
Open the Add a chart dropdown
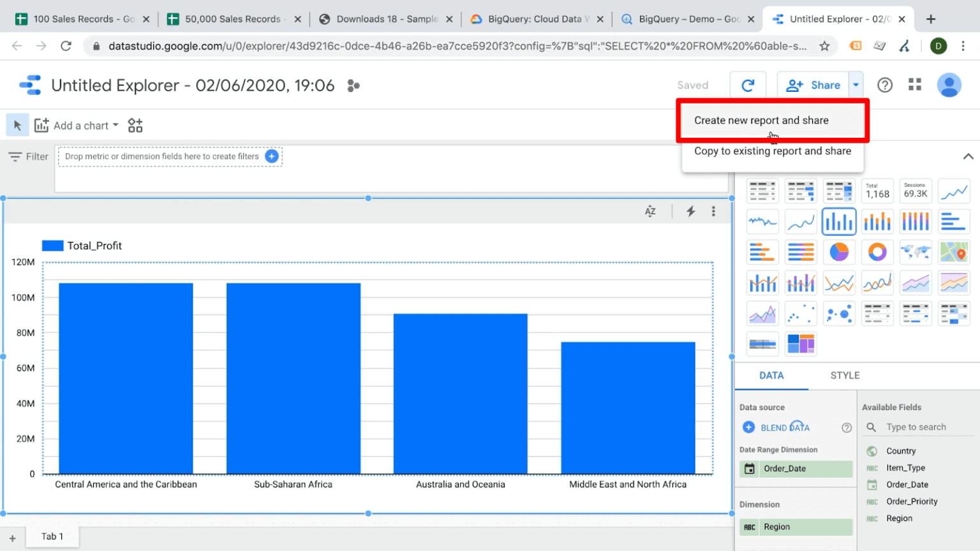(x=77, y=125)
